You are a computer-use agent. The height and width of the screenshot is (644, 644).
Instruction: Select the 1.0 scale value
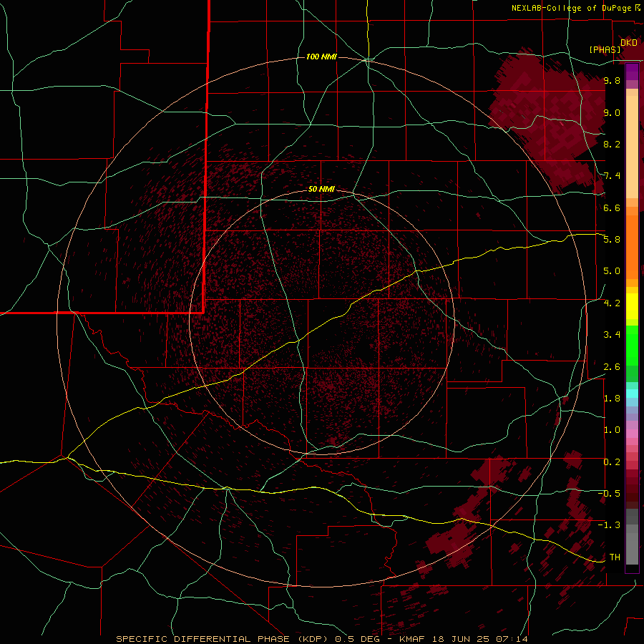(x=612, y=430)
